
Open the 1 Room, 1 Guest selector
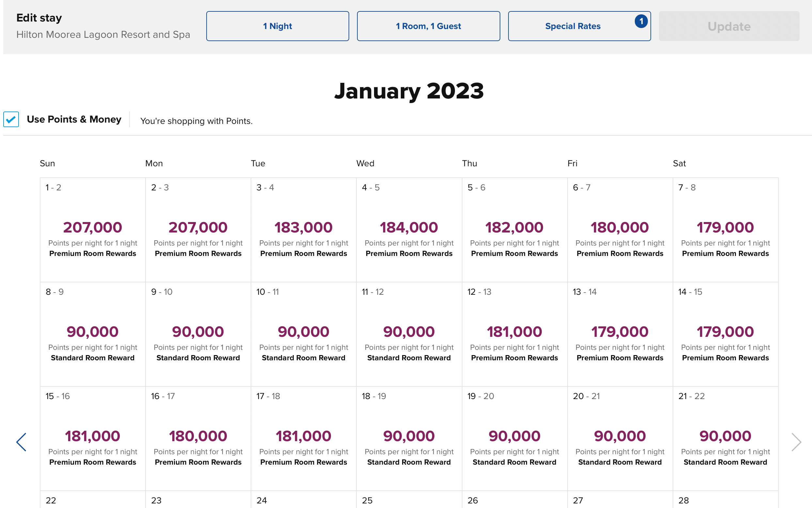(x=429, y=26)
